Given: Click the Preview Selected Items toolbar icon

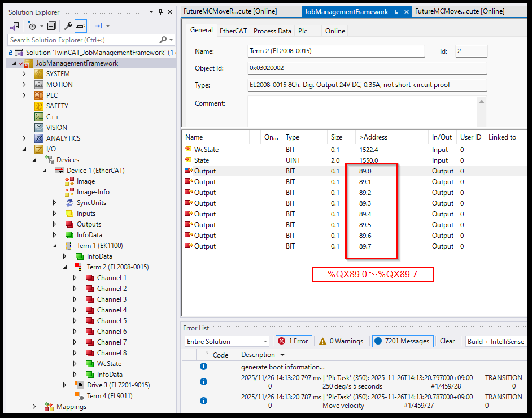Looking at the screenshot, I should (x=81, y=26).
